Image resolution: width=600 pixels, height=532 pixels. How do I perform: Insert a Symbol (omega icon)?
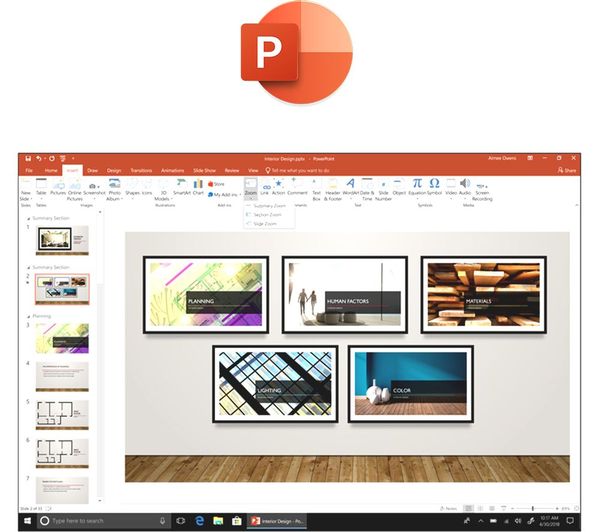tap(434, 188)
